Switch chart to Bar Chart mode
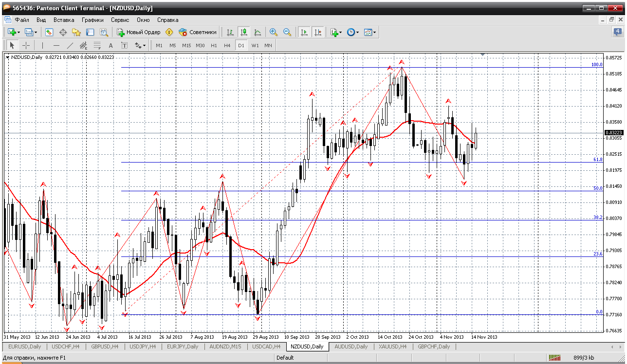The image size is (627, 364). tap(230, 32)
